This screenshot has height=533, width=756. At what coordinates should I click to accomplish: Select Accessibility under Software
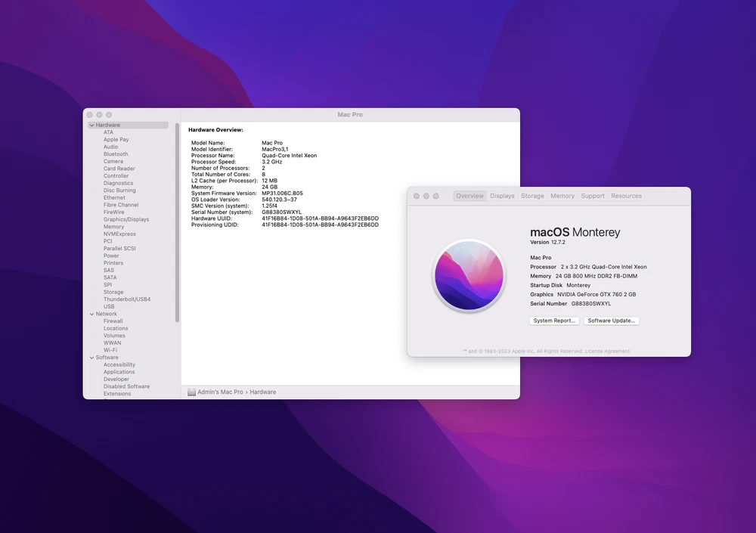click(x=119, y=364)
